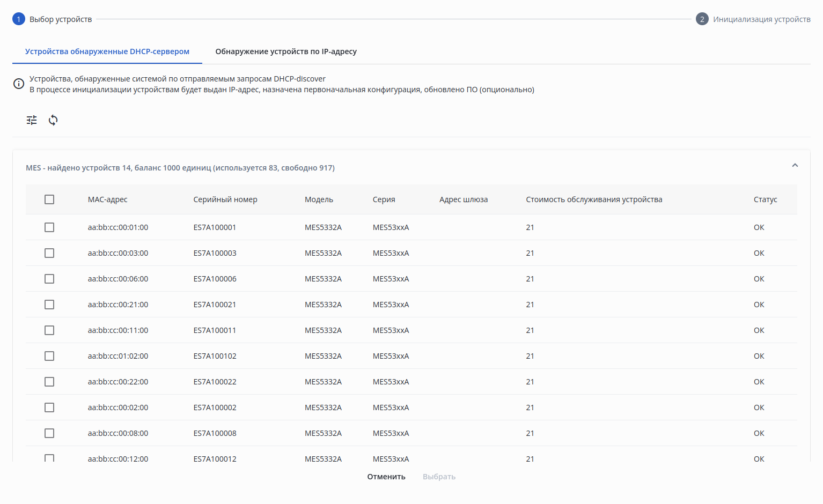The width and height of the screenshot is (823, 504).
Task: Switch to the IP-address device discovery tab
Action: tap(286, 51)
